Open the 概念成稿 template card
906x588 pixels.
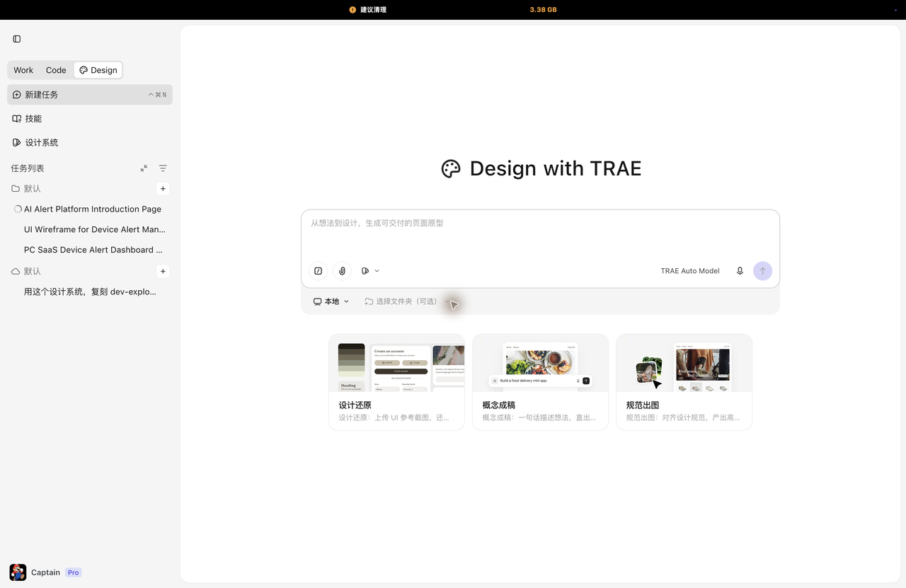540,382
